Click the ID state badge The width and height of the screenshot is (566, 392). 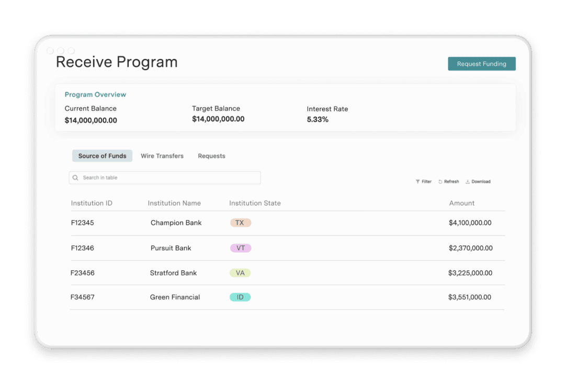(240, 297)
